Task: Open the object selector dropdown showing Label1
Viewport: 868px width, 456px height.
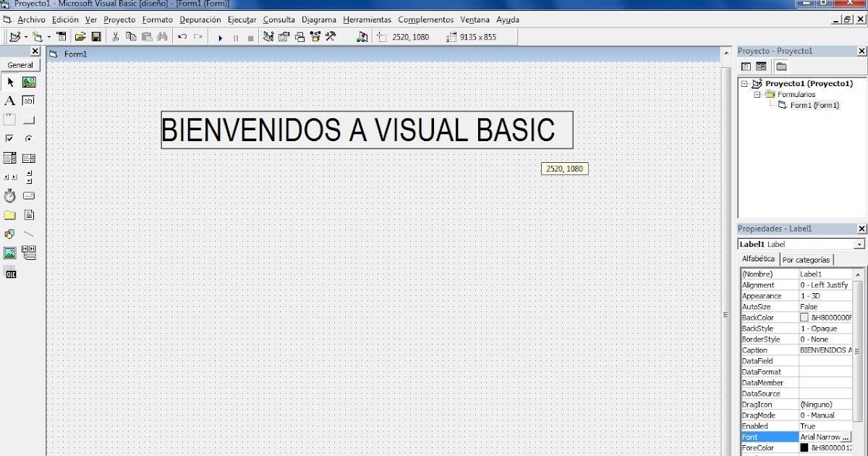Action: pyautogui.click(x=860, y=244)
